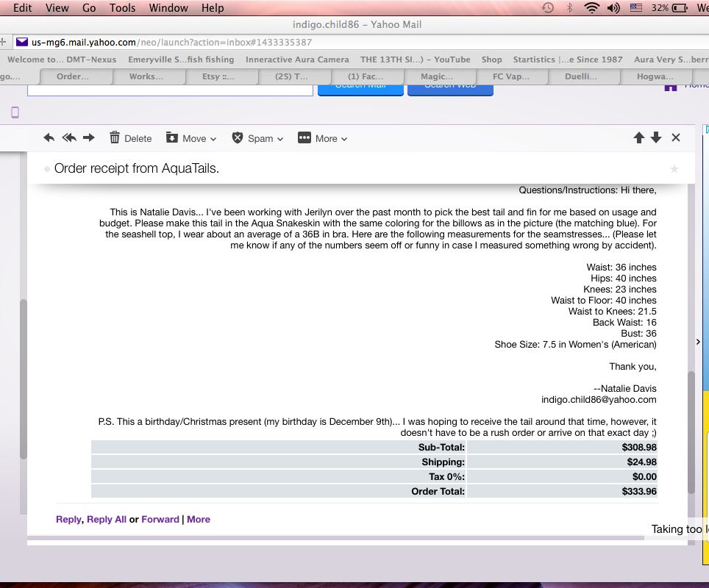Go to previous message with up arrow

[x=639, y=137]
